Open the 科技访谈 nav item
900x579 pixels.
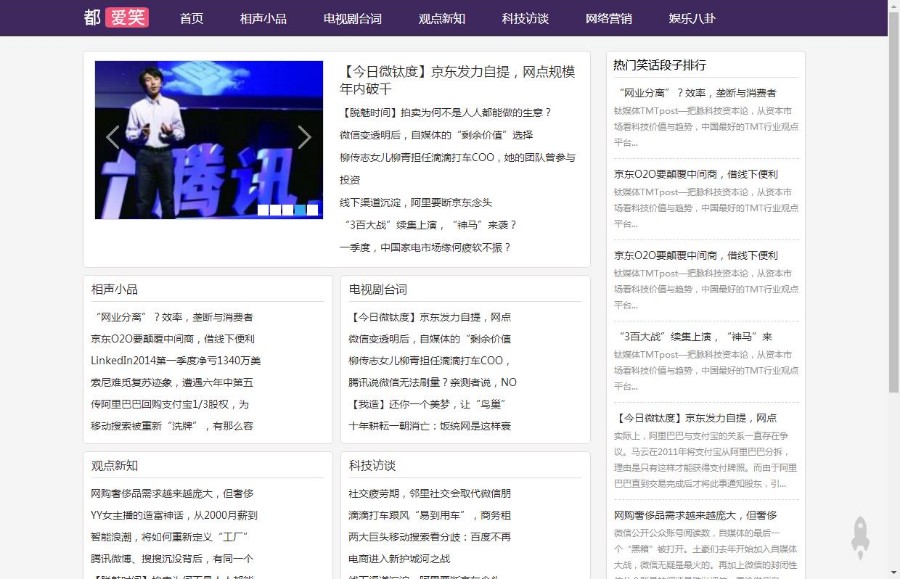[525, 18]
